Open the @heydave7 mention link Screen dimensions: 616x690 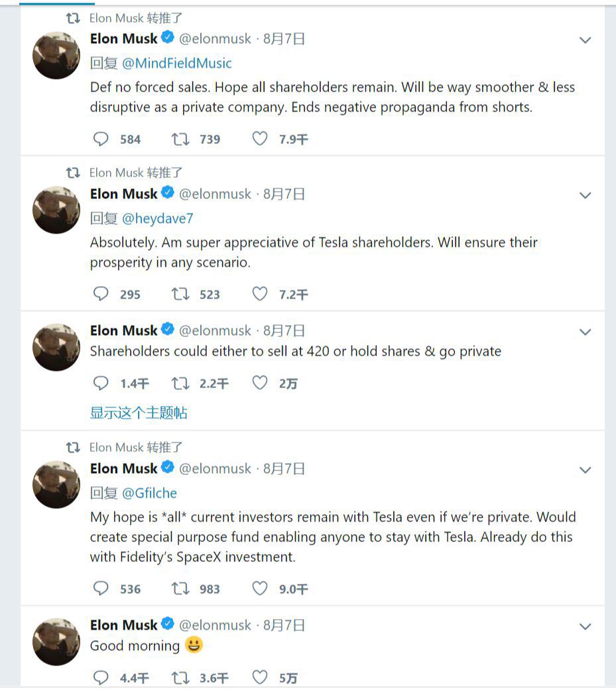[157, 218]
